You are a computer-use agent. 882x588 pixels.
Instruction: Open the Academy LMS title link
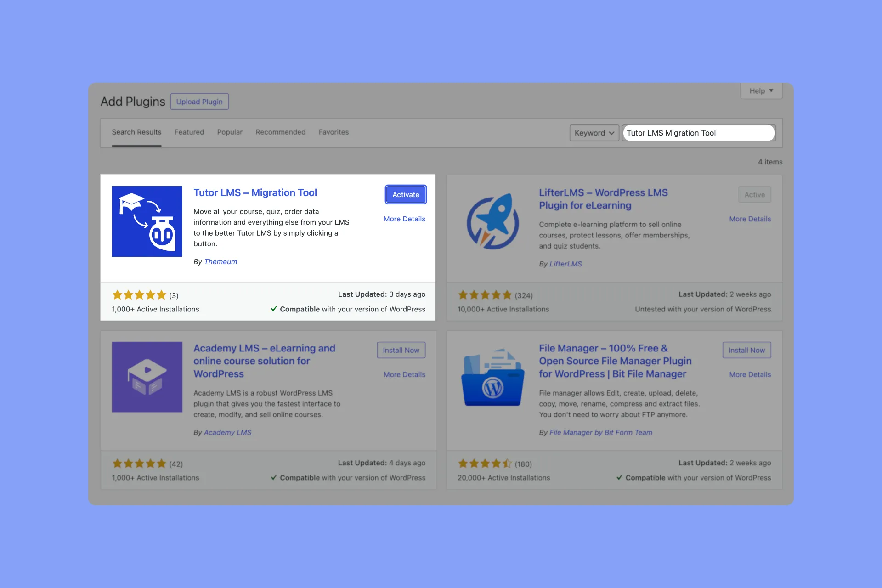pyautogui.click(x=264, y=361)
